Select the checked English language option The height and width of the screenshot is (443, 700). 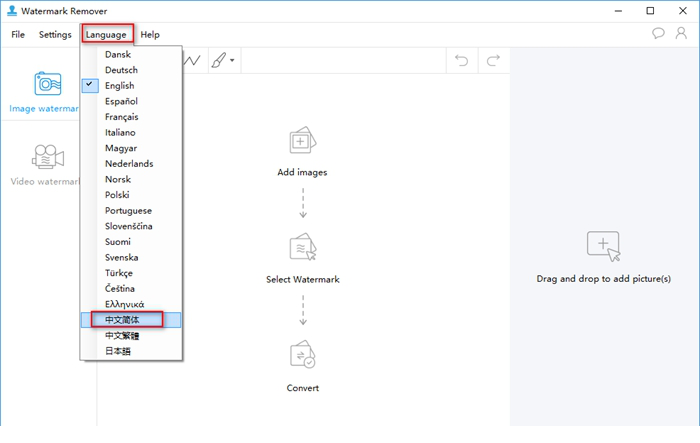(x=120, y=86)
